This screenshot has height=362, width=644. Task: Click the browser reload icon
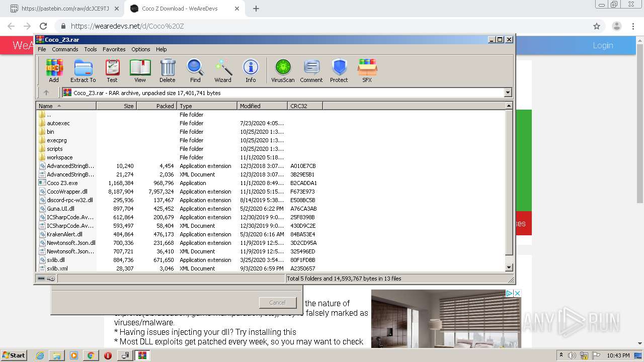pos(43,26)
